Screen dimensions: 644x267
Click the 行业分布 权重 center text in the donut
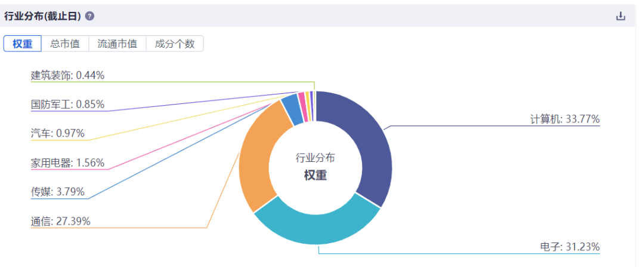(315, 167)
